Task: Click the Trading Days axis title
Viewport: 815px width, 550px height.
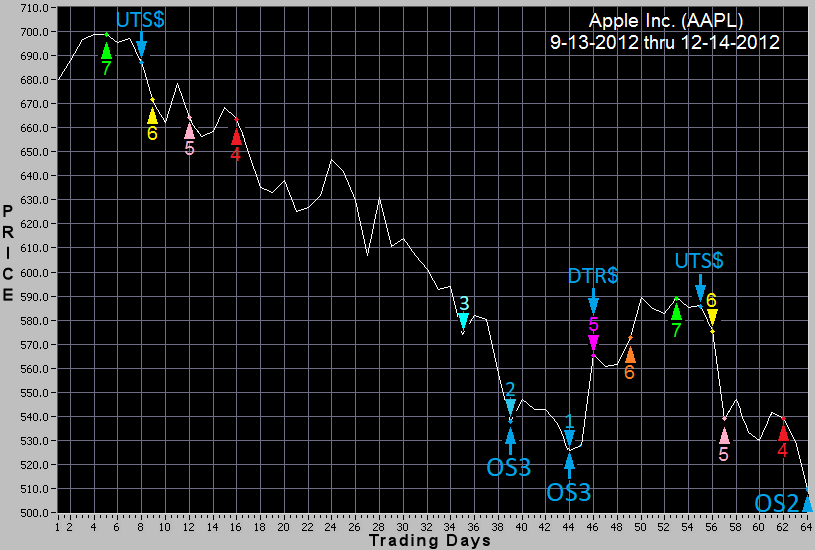Action: point(429,541)
